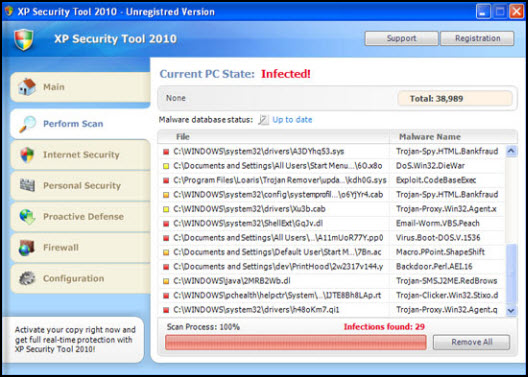Click the Proactive Defense globe arrow icon
Screen dimensions: 528x377
tap(27, 216)
